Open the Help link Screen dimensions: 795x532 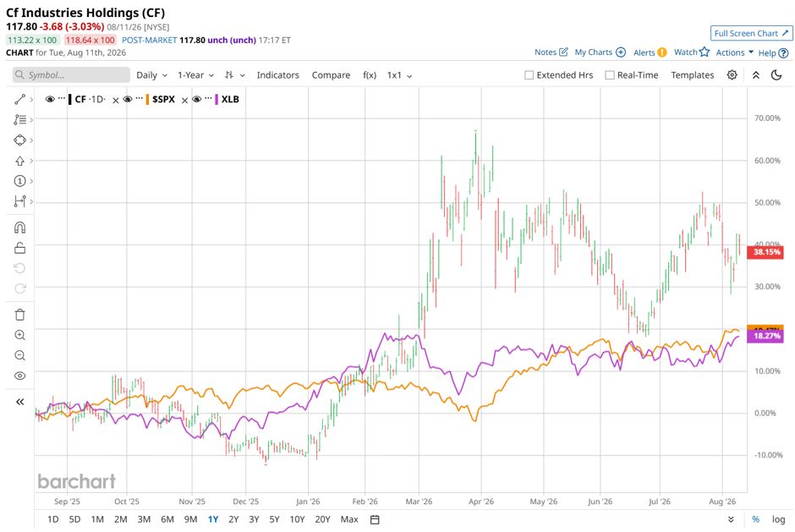pyautogui.click(x=773, y=52)
